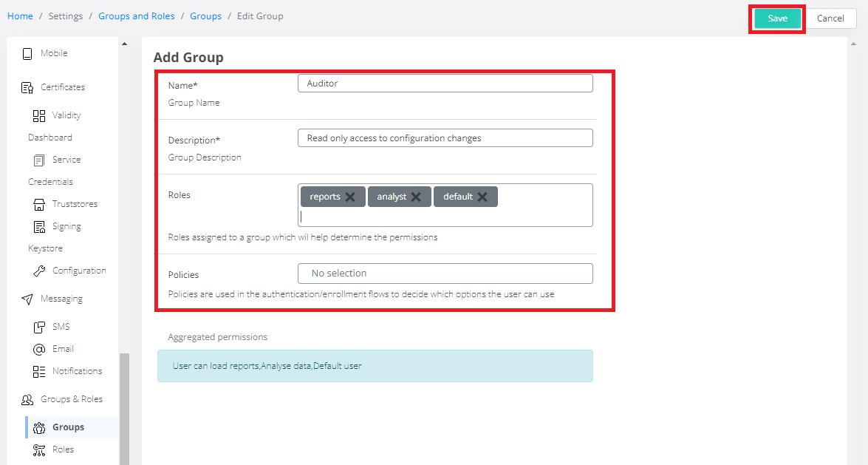Navigate to Groups and Roles breadcrumb
The image size is (868, 465).
coord(137,16)
